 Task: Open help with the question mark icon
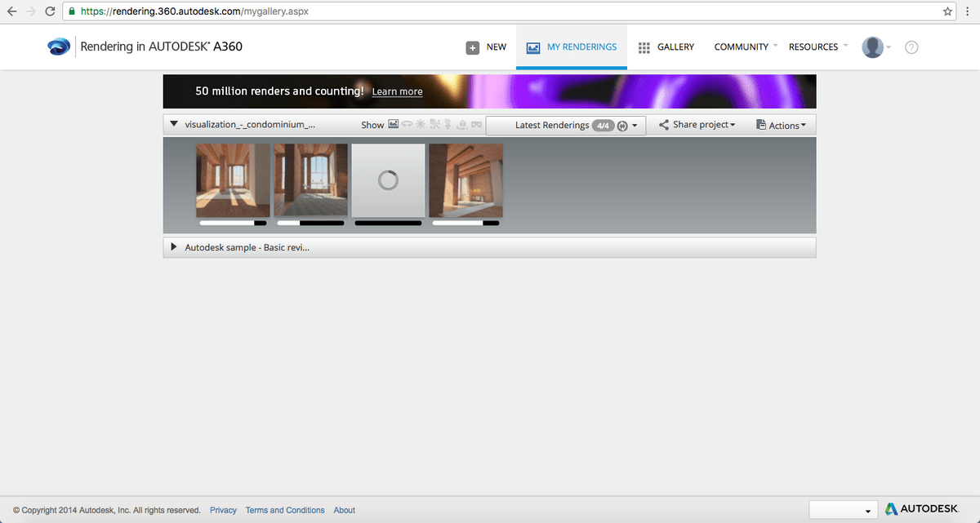pos(912,47)
